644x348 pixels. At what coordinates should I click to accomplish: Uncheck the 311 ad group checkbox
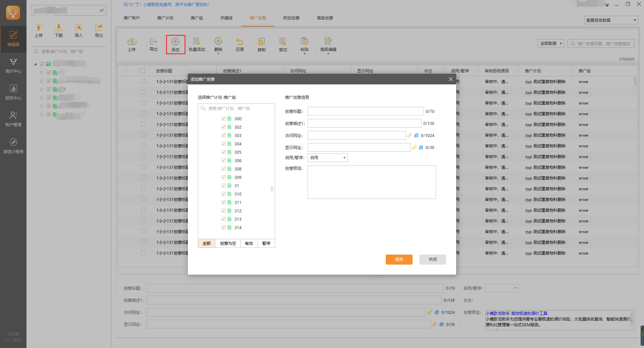(224, 202)
